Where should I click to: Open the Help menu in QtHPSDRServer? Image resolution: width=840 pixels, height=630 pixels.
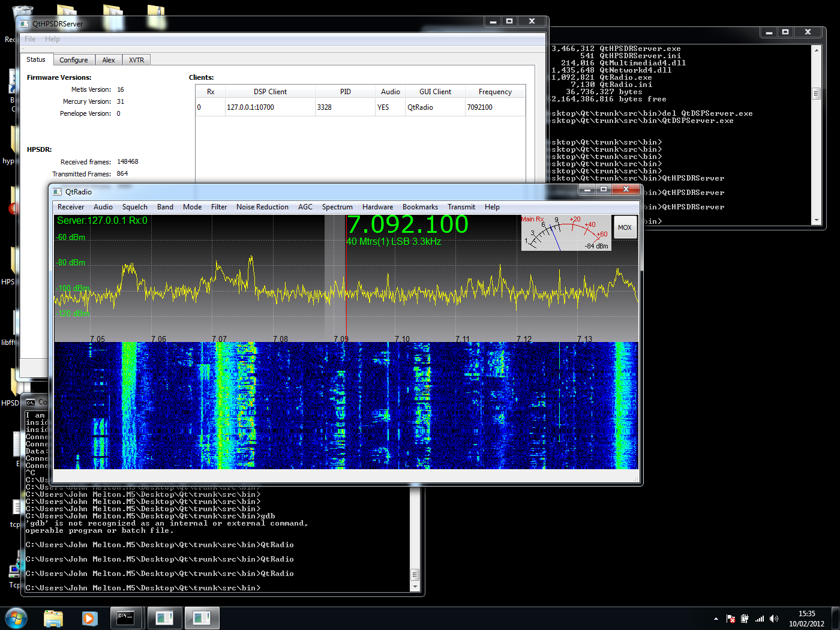point(52,39)
